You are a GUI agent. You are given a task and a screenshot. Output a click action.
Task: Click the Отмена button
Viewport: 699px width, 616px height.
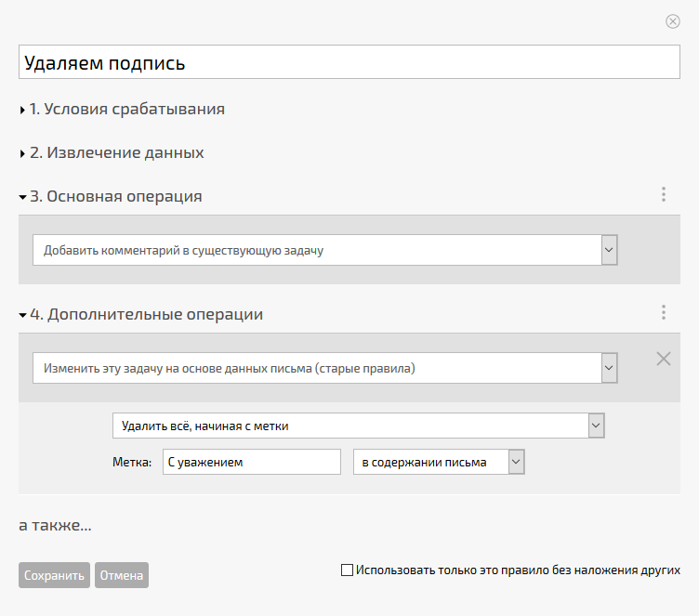tap(122, 575)
